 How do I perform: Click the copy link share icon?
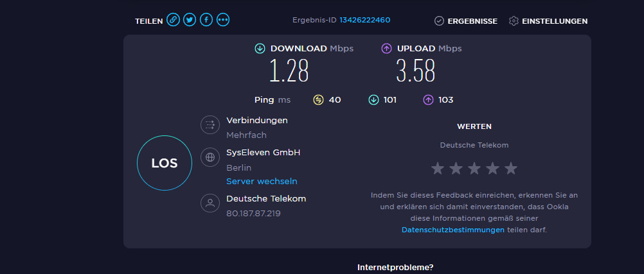[x=173, y=21]
